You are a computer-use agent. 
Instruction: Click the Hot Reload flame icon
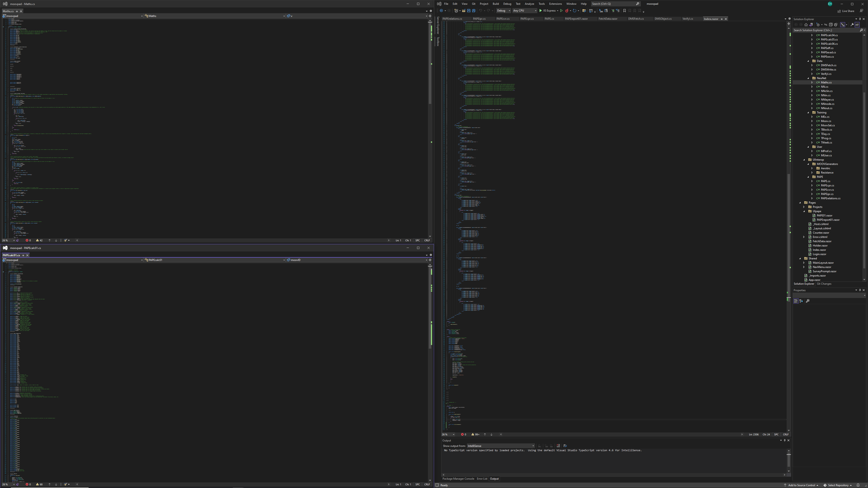click(x=567, y=11)
